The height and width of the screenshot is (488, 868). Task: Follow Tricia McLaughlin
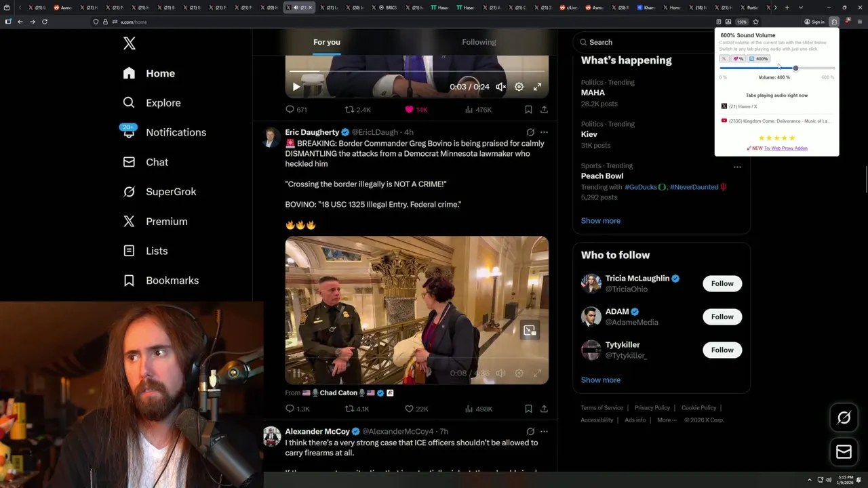pyautogui.click(x=722, y=283)
